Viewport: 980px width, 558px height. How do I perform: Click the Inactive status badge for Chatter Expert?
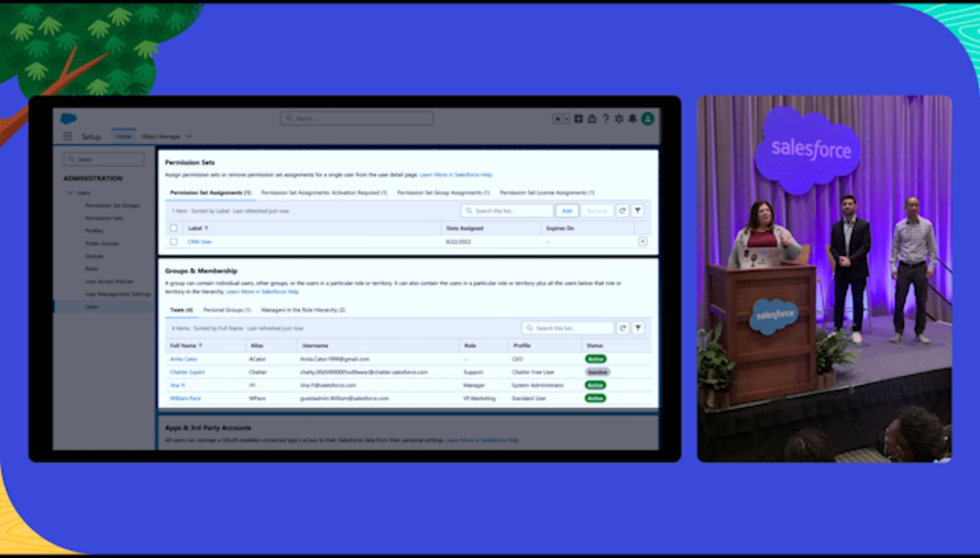click(x=597, y=372)
